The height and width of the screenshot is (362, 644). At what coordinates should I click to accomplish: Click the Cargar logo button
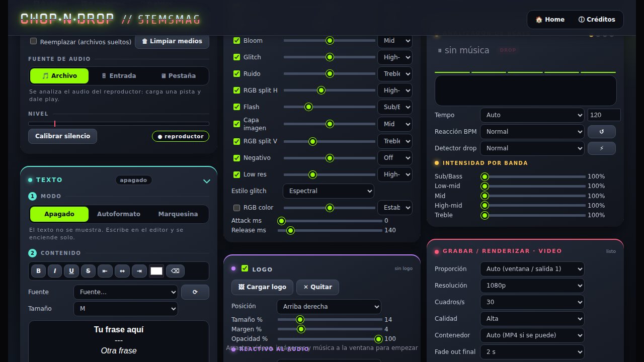[x=263, y=287]
